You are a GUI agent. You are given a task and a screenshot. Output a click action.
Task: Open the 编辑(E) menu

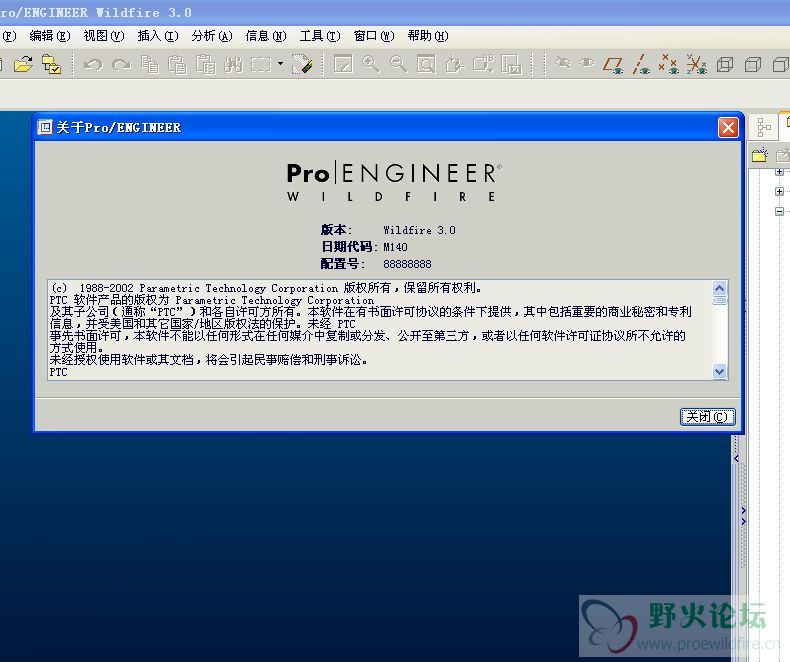[49, 36]
